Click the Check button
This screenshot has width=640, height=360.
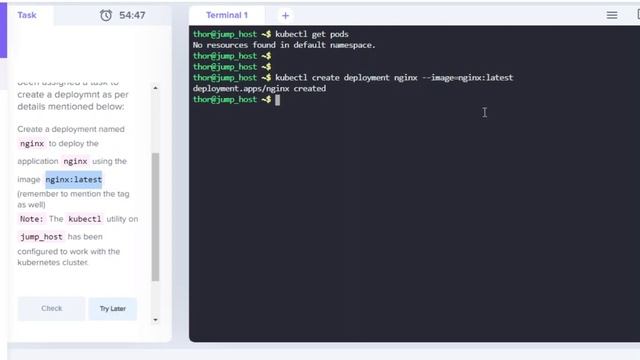tap(51, 309)
